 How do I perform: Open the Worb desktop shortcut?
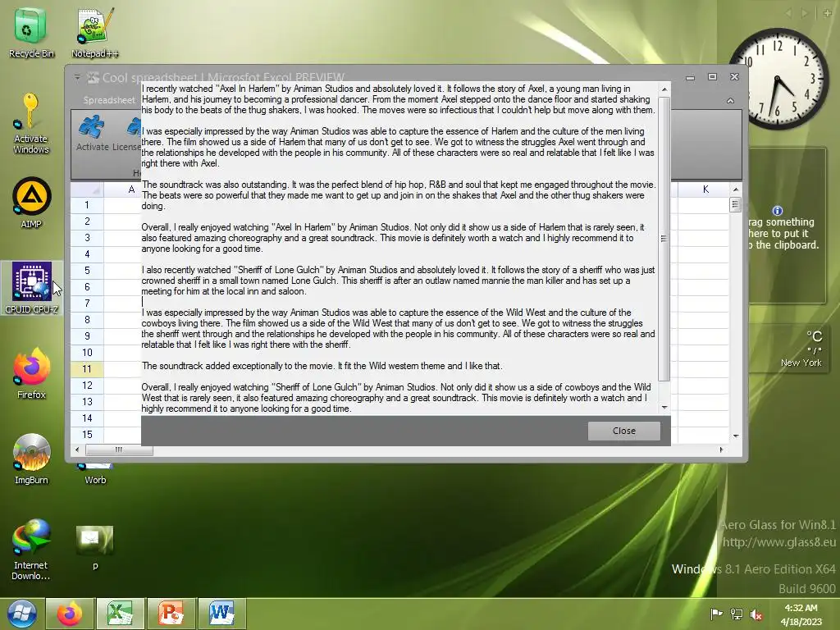(95, 476)
